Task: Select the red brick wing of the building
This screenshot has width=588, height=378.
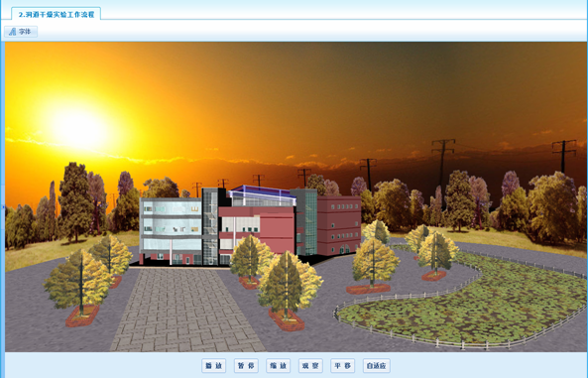Action: tap(339, 224)
